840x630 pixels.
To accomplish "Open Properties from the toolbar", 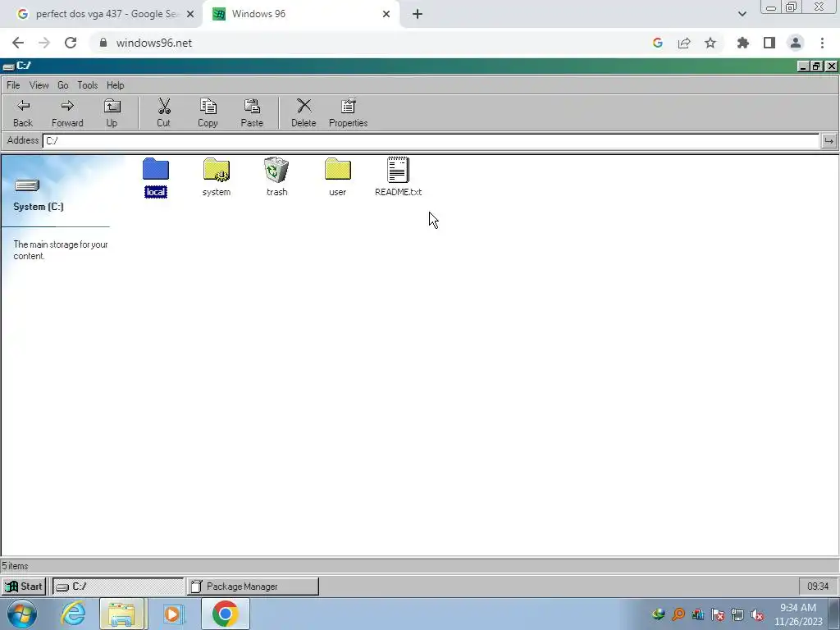I will [x=348, y=113].
